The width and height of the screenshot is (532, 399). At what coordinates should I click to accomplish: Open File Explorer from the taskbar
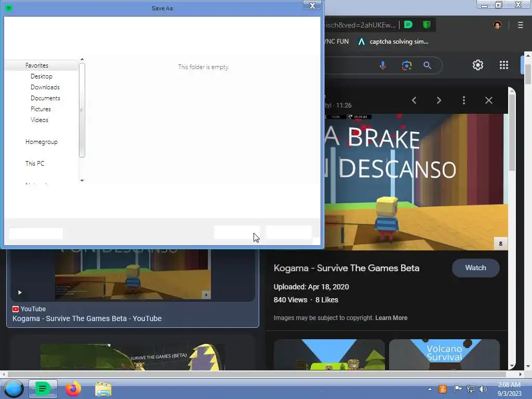tap(103, 389)
